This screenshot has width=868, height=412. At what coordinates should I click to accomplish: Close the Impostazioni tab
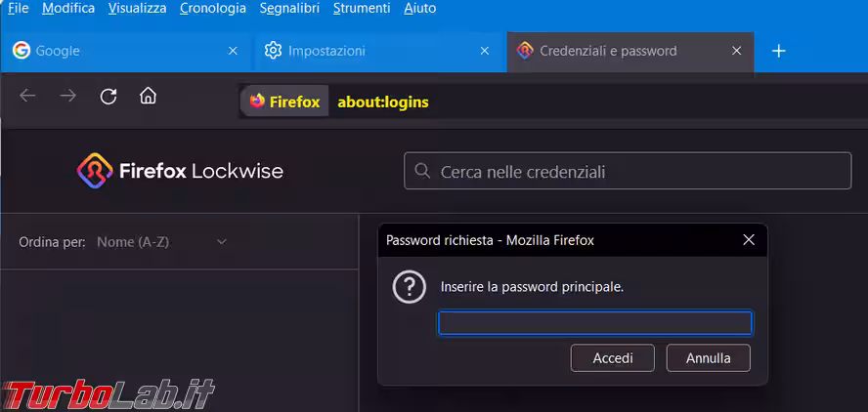(485, 51)
